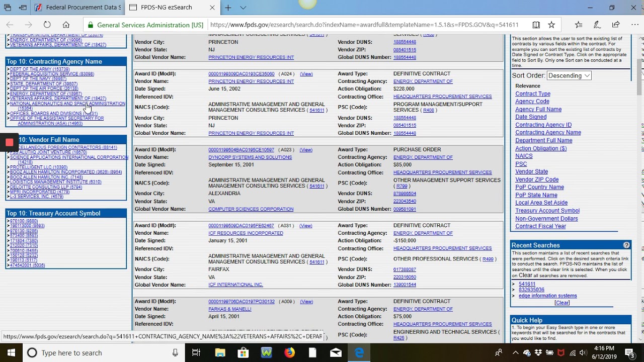Open the Favorites hub icon
The image size is (644, 362).
click(x=579, y=25)
